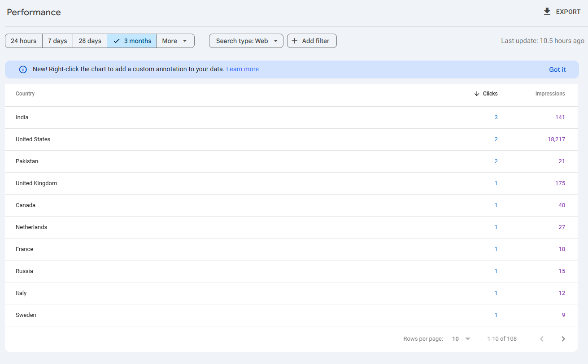The image size is (588, 364).
Task: Open the More date range dropdown
Action: [175, 41]
